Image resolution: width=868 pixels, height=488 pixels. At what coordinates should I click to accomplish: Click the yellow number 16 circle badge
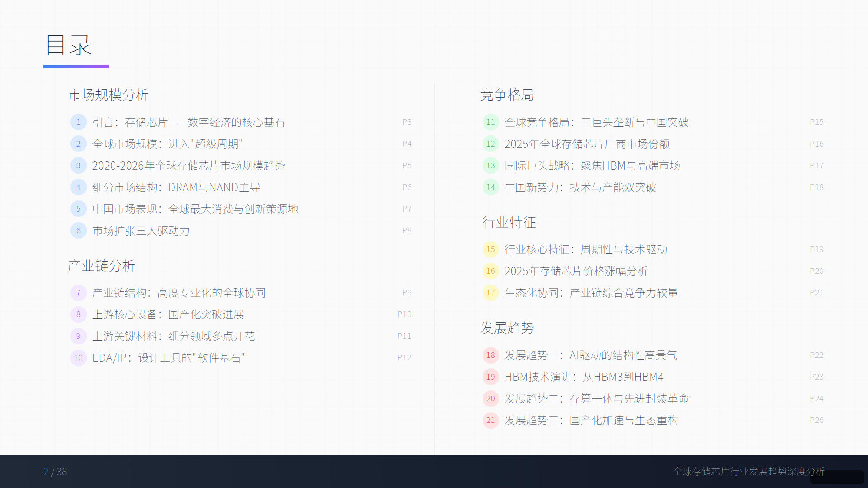[490, 271]
